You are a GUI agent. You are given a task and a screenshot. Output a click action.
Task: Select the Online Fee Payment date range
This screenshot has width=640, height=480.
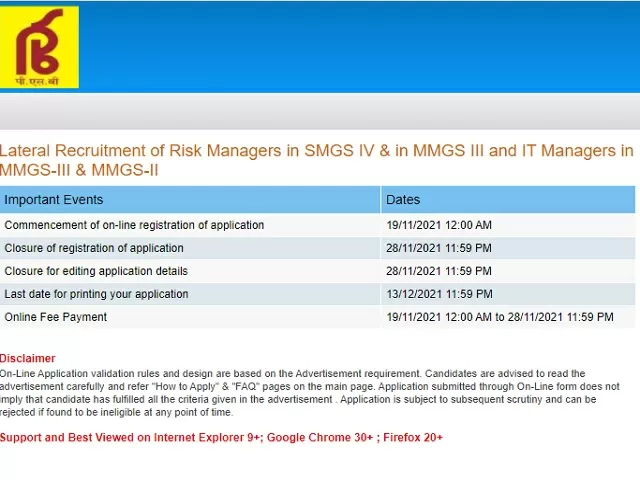point(500,317)
